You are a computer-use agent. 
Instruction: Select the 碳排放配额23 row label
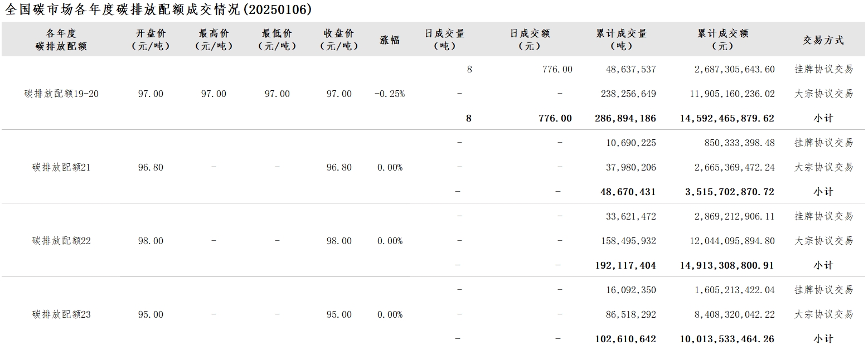(x=62, y=314)
